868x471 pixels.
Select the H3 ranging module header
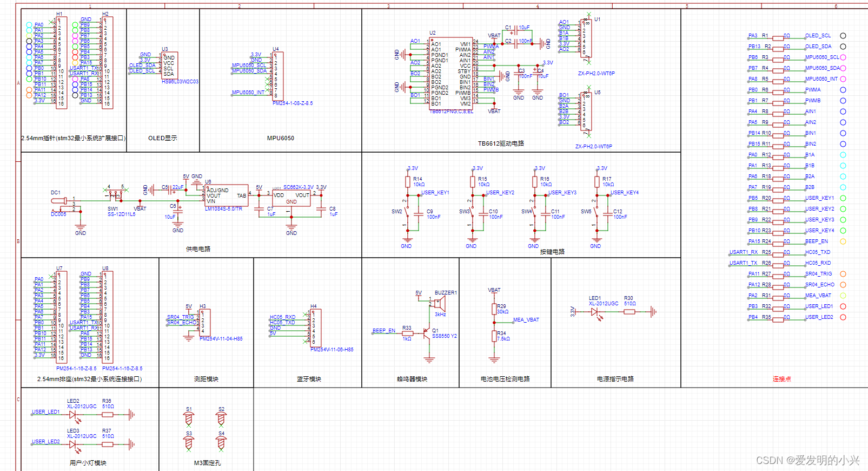[x=205, y=323]
